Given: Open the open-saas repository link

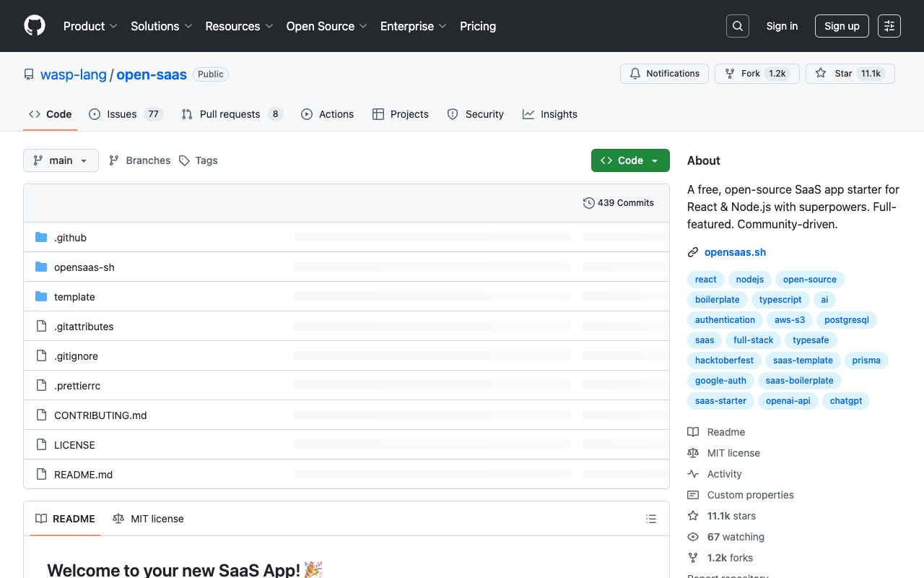Looking at the screenshot, I should [152, 74].
